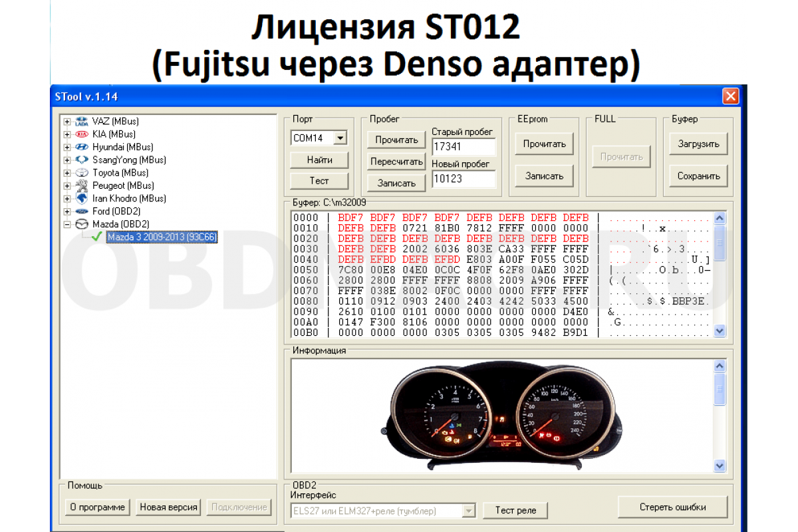Select Mazda 3 2009-2013 (93C66) item
The height and width of the screenshot is (532, 798).
click(162, 237)
